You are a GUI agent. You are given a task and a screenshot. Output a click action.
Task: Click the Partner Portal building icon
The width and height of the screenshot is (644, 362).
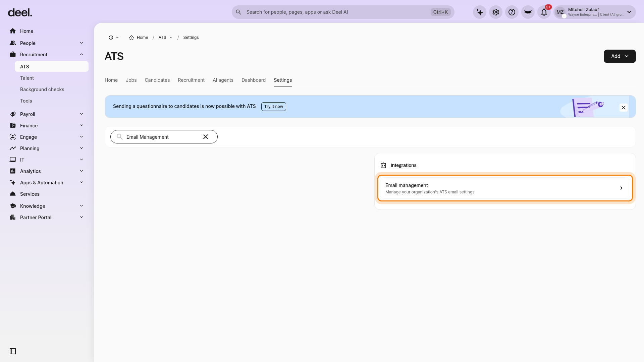click(13, 218)
